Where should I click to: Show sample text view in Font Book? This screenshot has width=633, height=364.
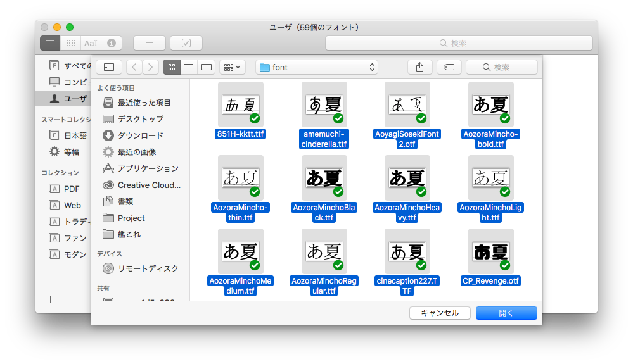click(x=91, y=43)
